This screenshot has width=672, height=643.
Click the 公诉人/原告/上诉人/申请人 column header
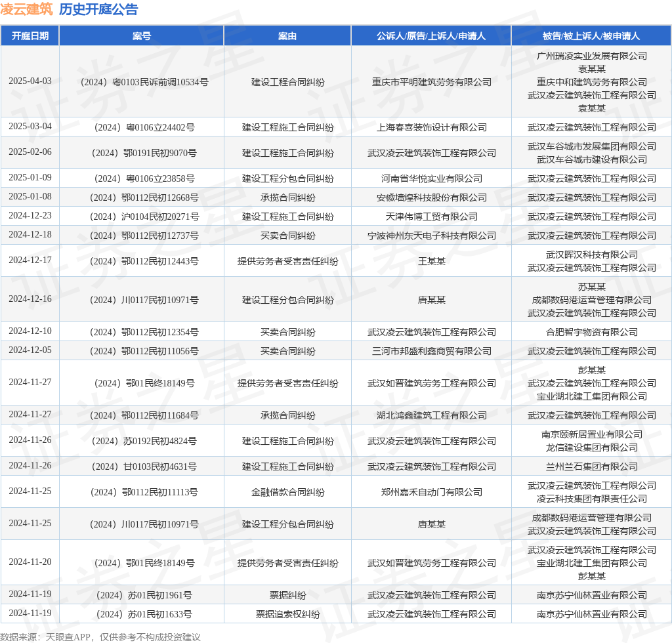431,36
